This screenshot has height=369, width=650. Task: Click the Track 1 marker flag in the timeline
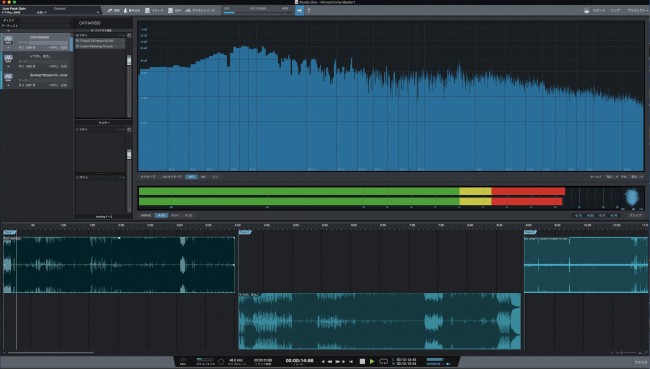coord(9,232)
